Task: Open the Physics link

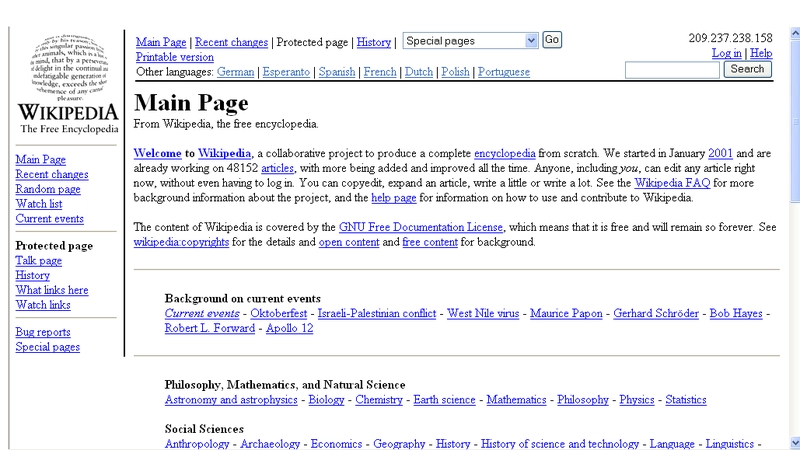Action: [637, 400]
